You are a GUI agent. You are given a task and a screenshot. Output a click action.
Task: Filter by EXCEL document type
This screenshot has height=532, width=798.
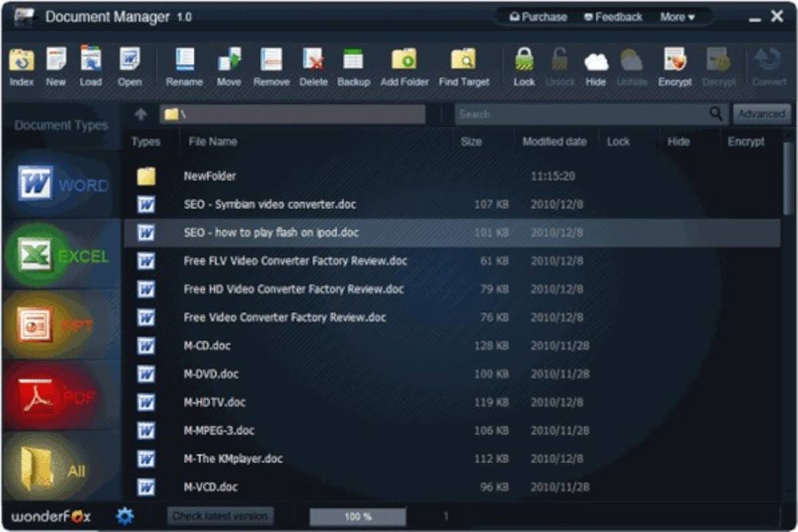pyautogui.click(x=61, y=256)
